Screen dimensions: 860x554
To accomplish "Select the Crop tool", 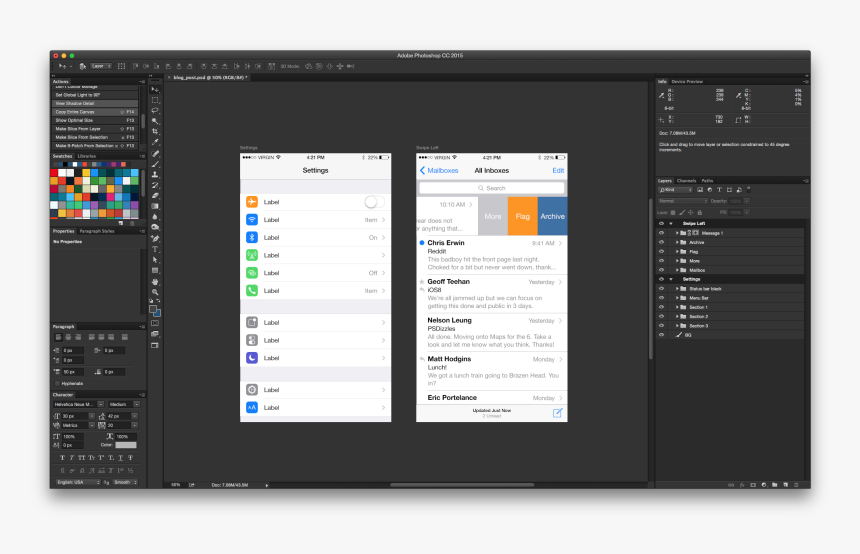I will coord(155,132).
